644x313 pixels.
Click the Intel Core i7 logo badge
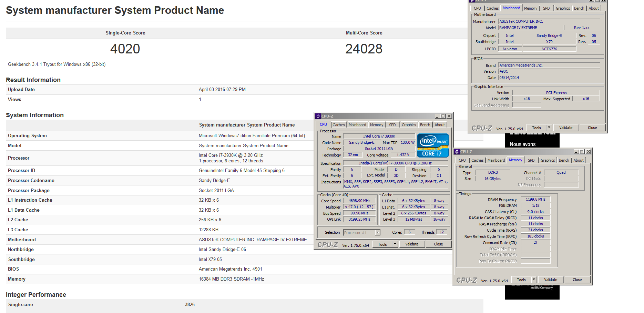[x=433, y=145]
